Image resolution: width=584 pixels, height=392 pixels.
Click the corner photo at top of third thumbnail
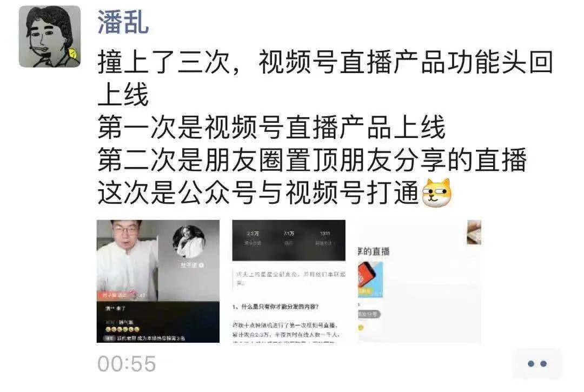coord(474,232)
